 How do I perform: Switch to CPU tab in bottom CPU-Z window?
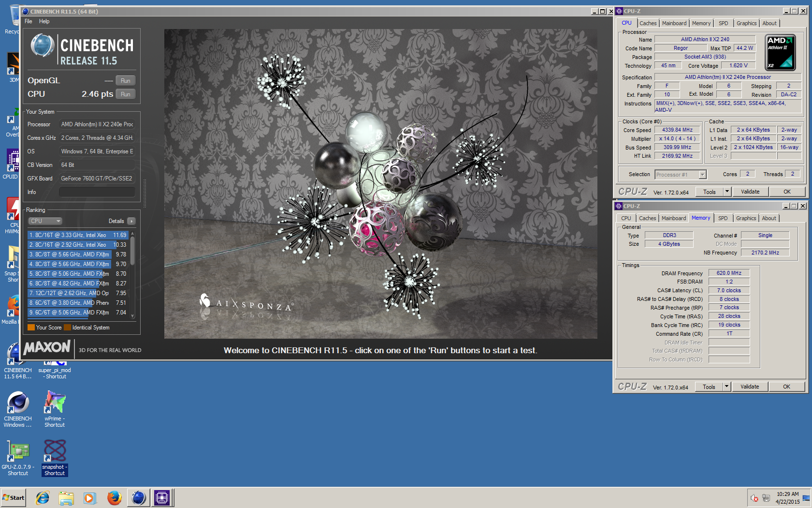coord(626,218)
